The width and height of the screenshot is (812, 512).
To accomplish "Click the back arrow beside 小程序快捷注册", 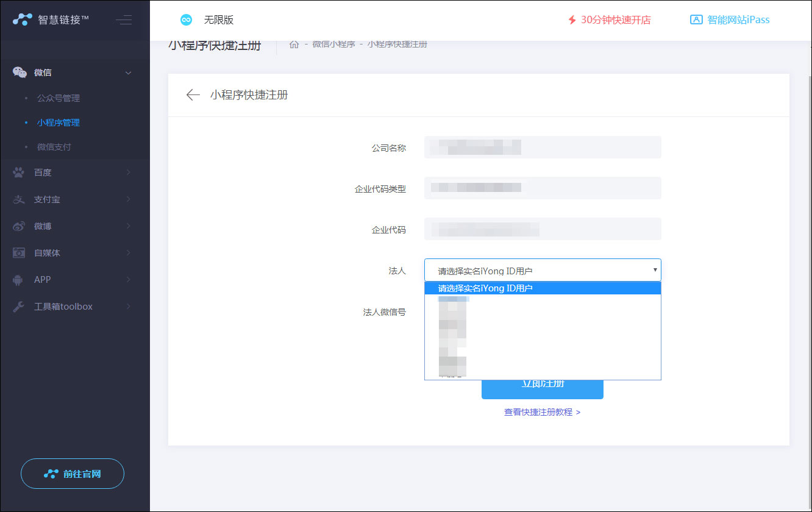I will tap(193, 94).
